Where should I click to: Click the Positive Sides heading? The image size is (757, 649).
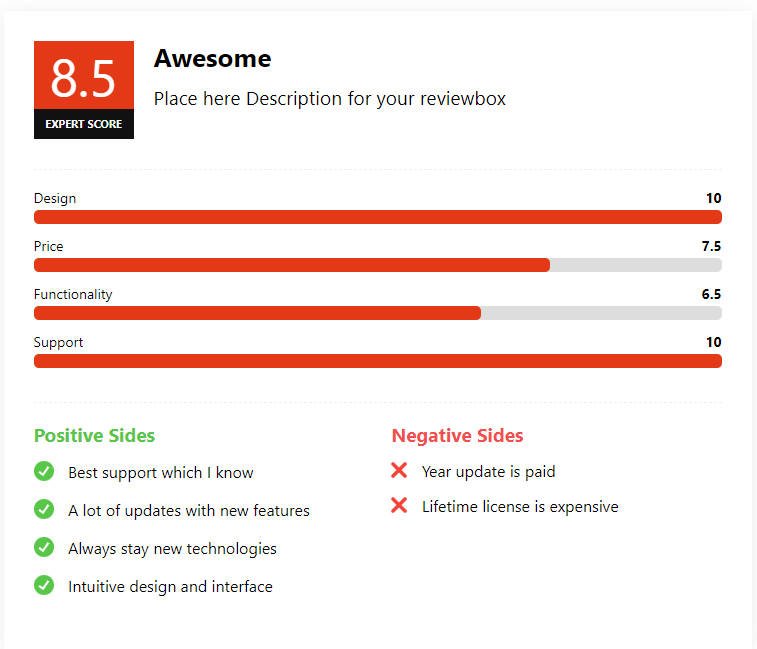tap(94, 436)
